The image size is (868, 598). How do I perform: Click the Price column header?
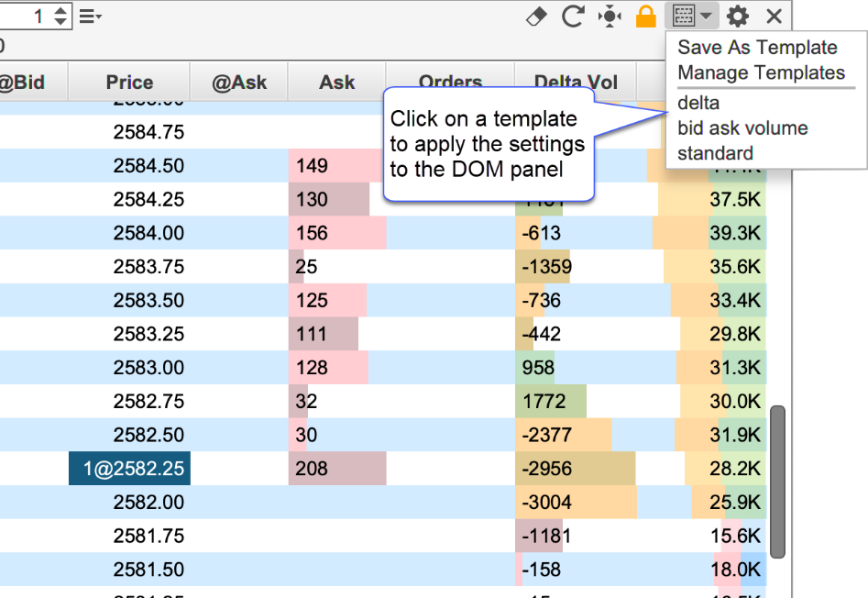tap(129, 83)
